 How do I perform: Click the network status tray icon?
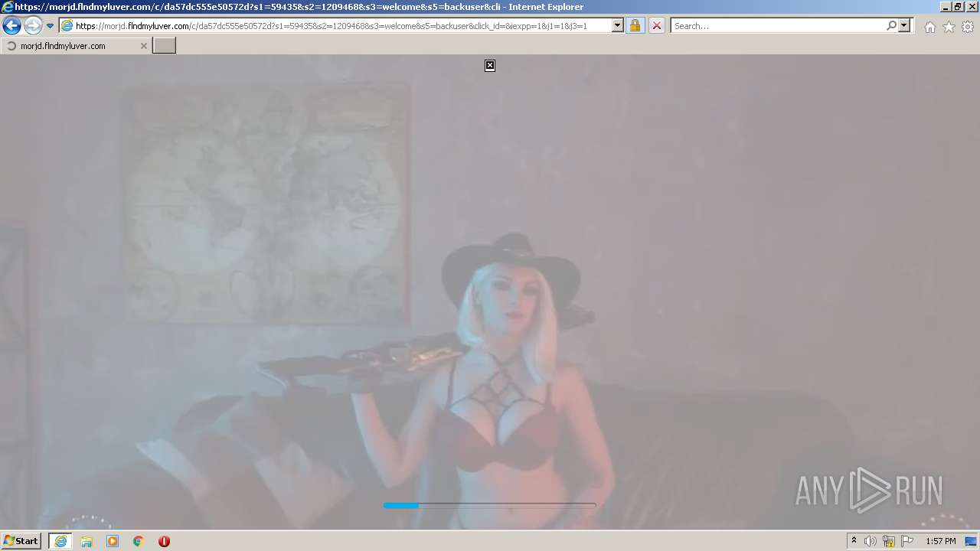889,541
